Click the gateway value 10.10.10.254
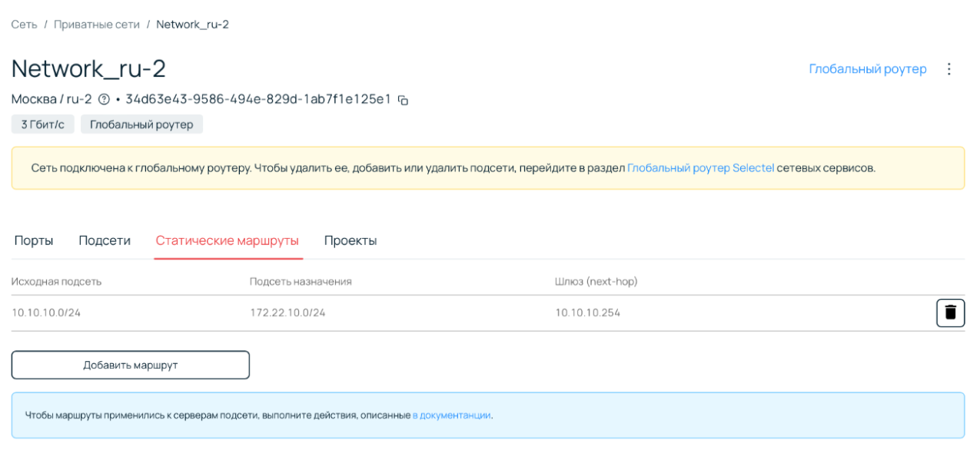This screenshot has width=980, height=457. pos(587,313)
